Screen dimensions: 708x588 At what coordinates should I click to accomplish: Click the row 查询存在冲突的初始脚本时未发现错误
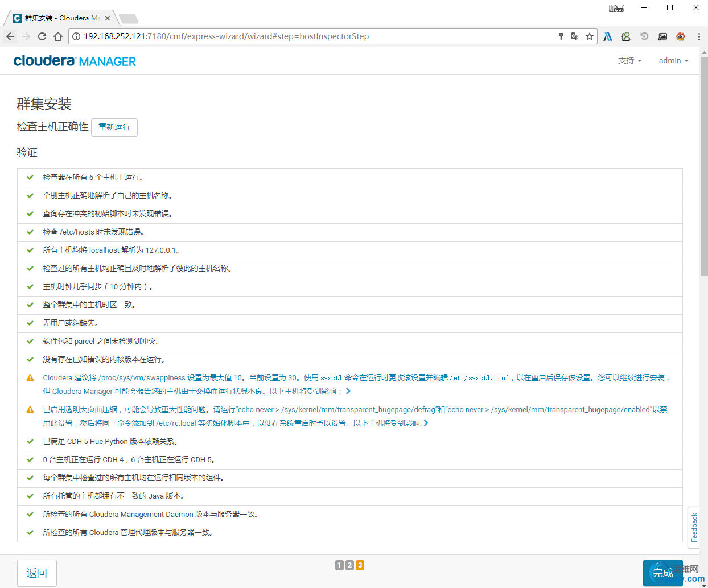click(350, 214)
